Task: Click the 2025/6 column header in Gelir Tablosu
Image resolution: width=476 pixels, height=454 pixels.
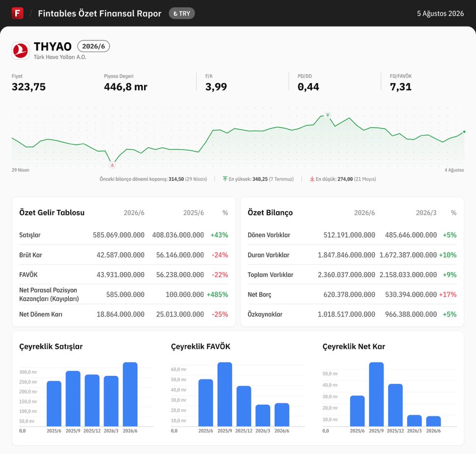Action: (x=194, y=213)
